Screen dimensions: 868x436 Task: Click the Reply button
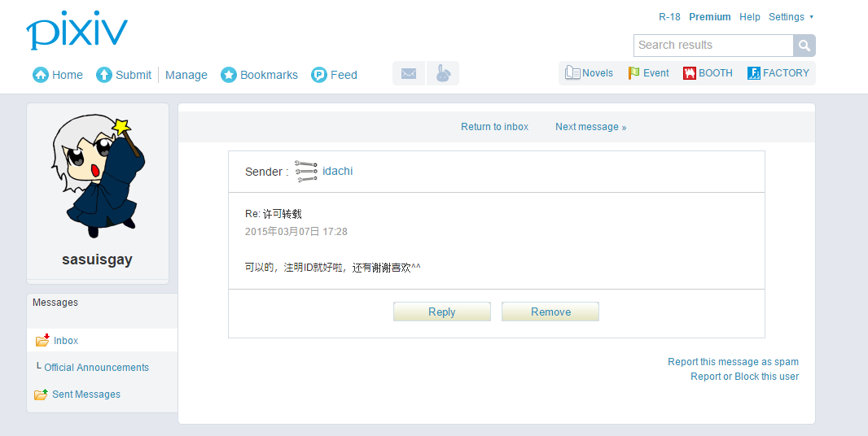pyautogui.click(x=442, y=312)
